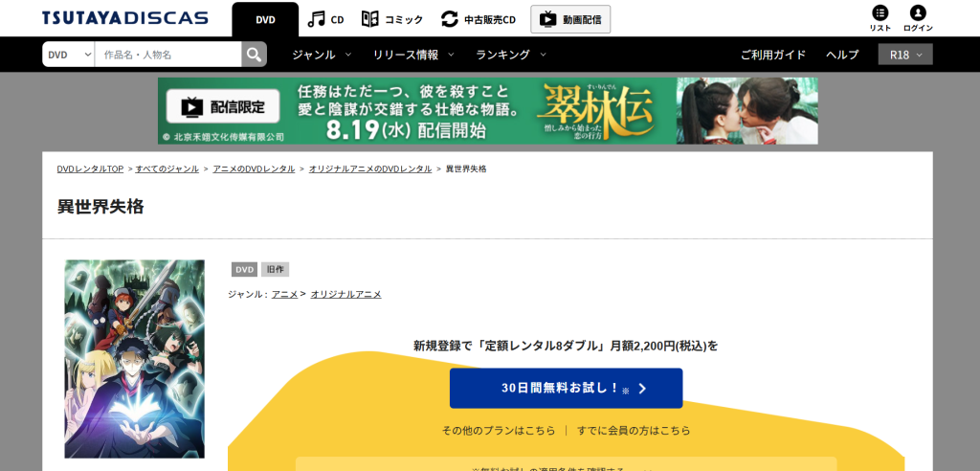Click the 異世界失格 cover image
The height and width of the screenshot is (471, 980).
[x=134, y=359]
